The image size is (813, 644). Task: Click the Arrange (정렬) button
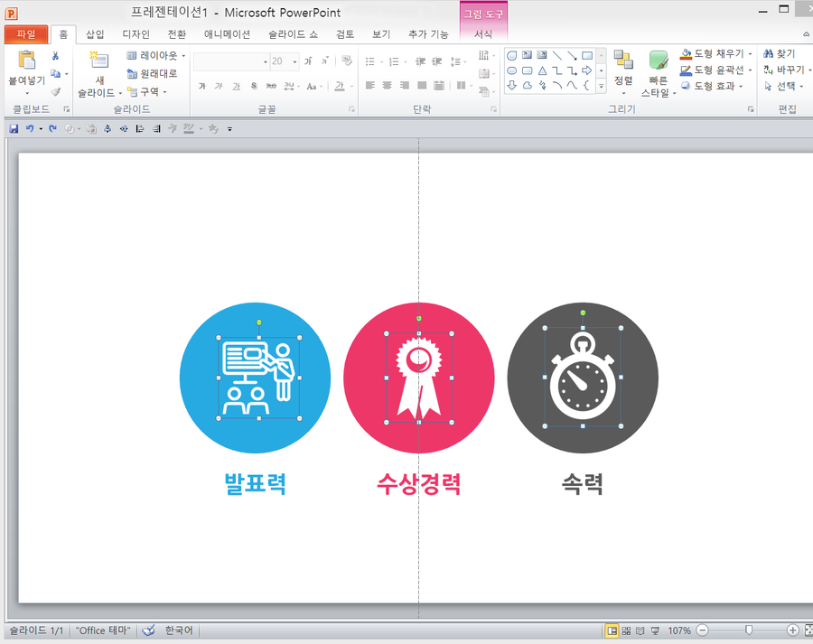[x=623, y=70]
